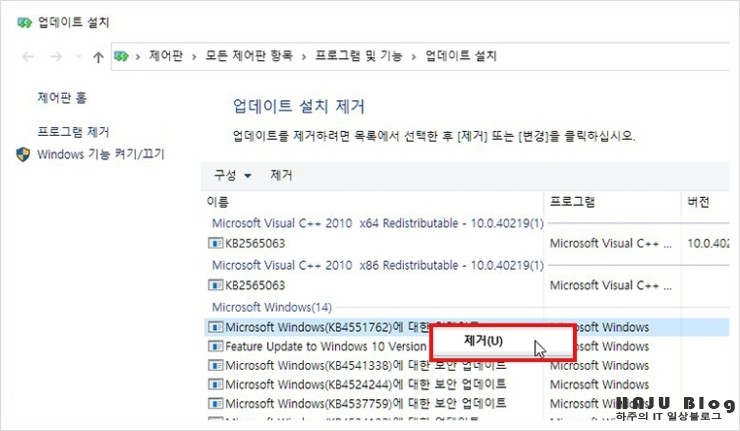This screenshot has height=431, width=740.
Task: Click the Forward navigation arrow
Action: [56, 57]
